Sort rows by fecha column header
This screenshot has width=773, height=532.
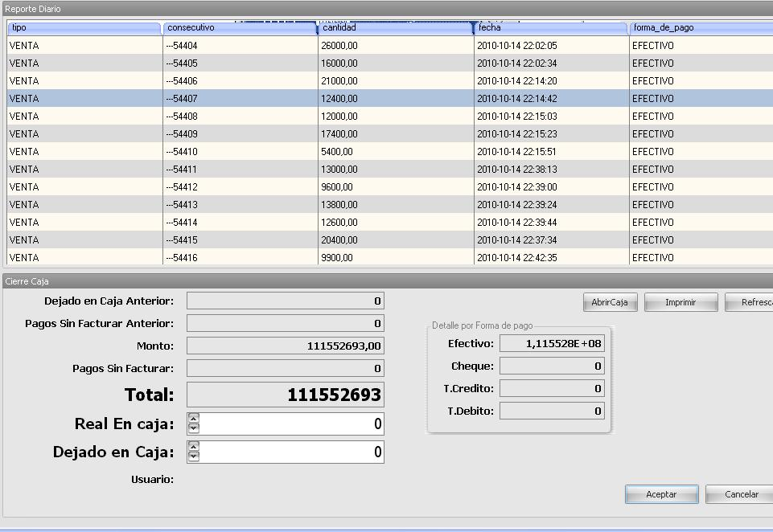point(551,28)
